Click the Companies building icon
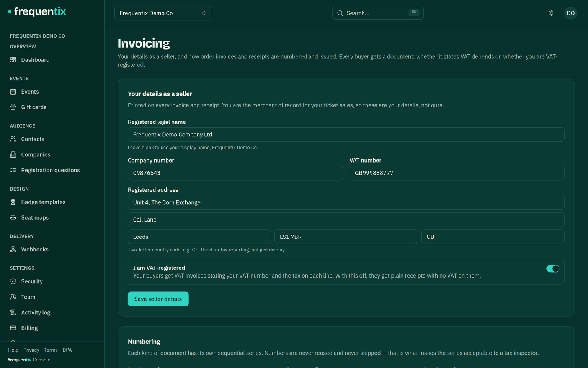The image size is (588, 368). click(13, 154)
